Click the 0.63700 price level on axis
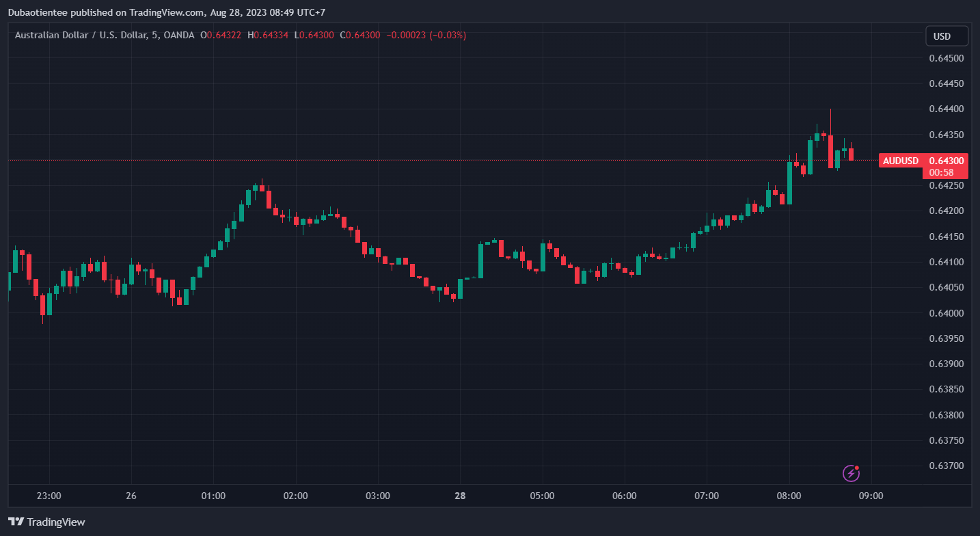Screen dimensions: 980x536 946,466
